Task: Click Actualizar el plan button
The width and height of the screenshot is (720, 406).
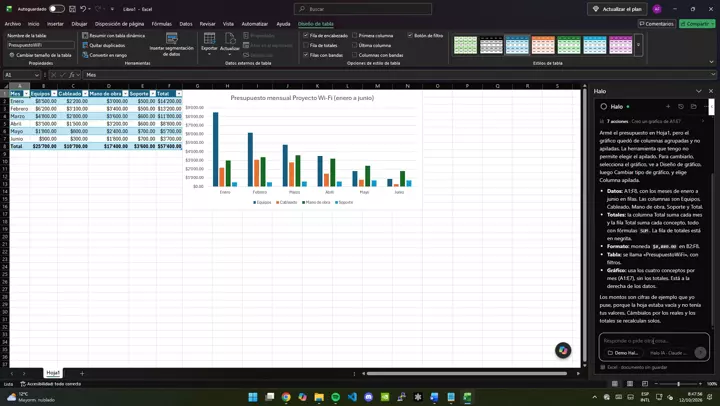Action: (x=618, y=9)
